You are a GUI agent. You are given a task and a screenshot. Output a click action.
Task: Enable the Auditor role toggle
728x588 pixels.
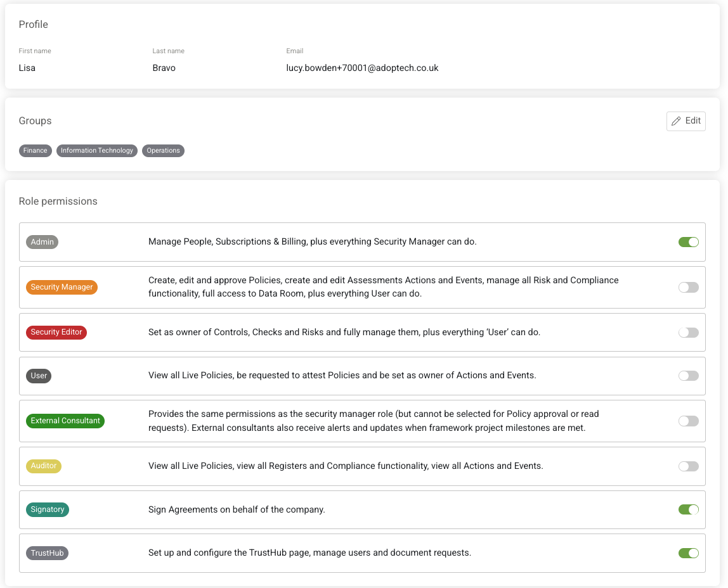coord(688,466)
